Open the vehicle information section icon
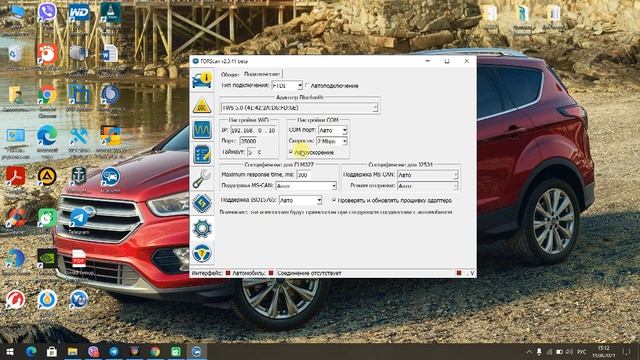This screenshot has width=640, height=360. click(x=202, y=79)
